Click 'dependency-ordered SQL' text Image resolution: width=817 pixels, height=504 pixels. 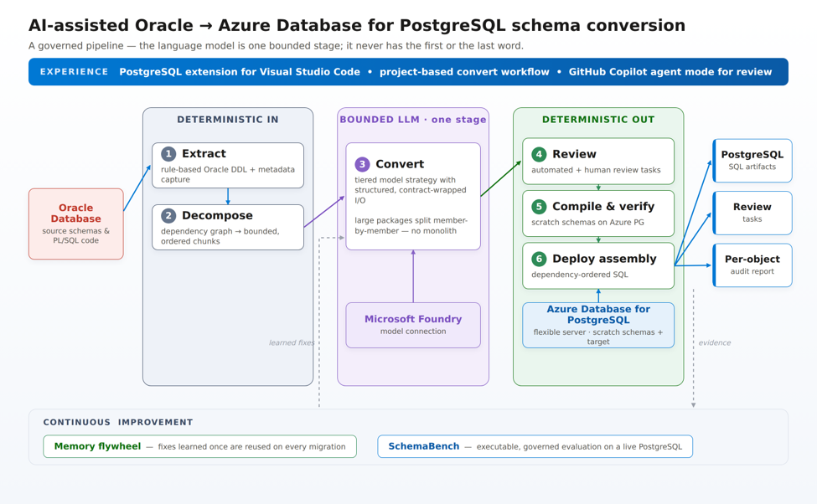[580, 275]
